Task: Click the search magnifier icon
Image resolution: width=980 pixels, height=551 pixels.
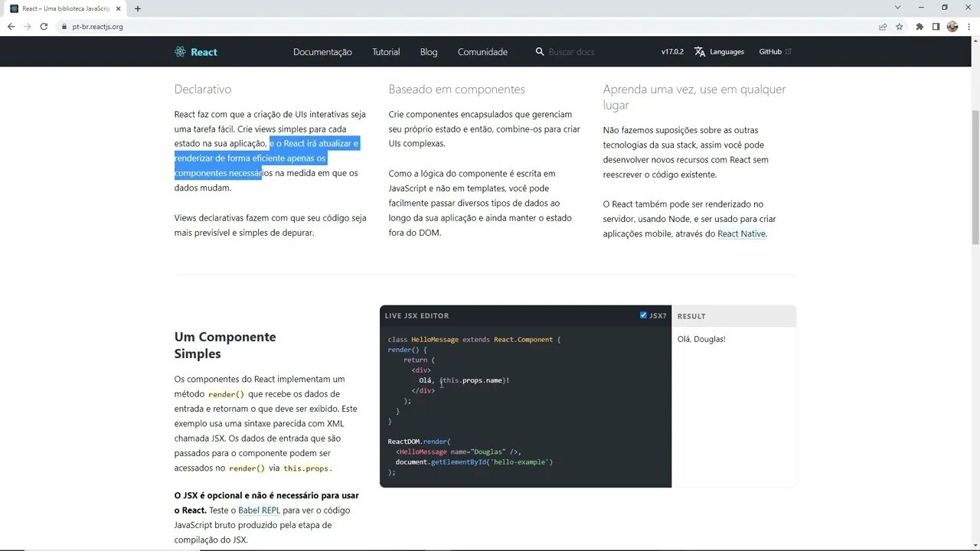Action: [x=540, y=51]
